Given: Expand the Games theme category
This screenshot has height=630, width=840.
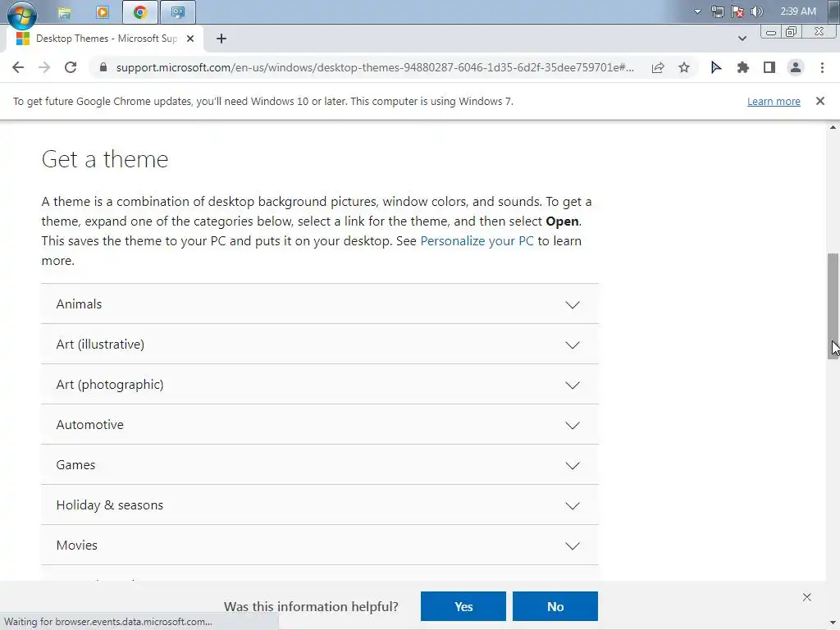Looking at the screenshot, I should pyautogui.click(x=320, y=464).
